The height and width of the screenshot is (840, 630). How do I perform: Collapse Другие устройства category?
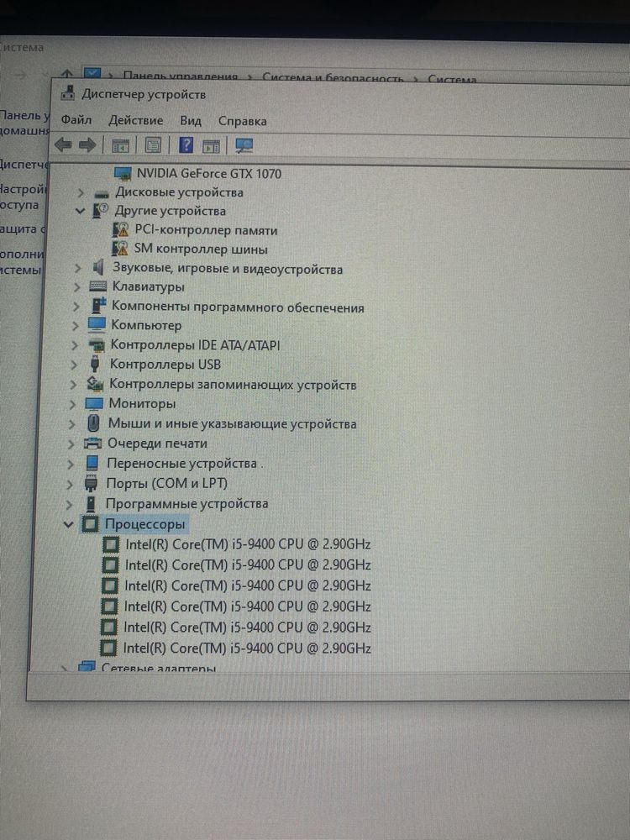pyautogui.click(x=81, y=211)
